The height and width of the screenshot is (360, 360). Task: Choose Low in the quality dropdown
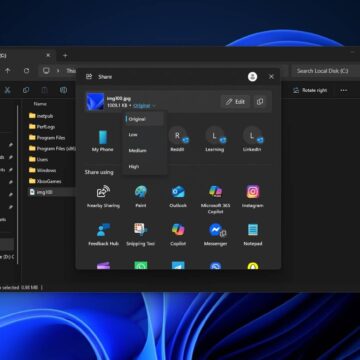point(144,135)
